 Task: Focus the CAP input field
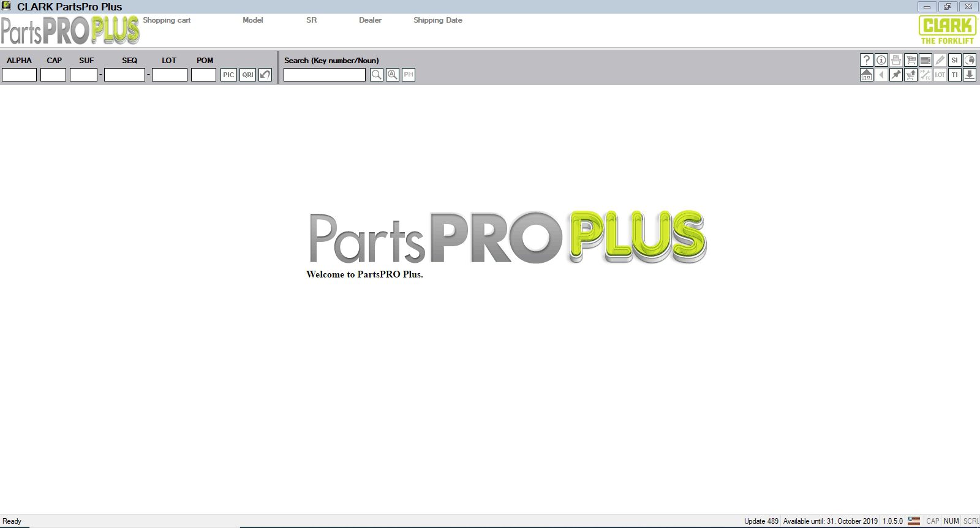[53, 75]
